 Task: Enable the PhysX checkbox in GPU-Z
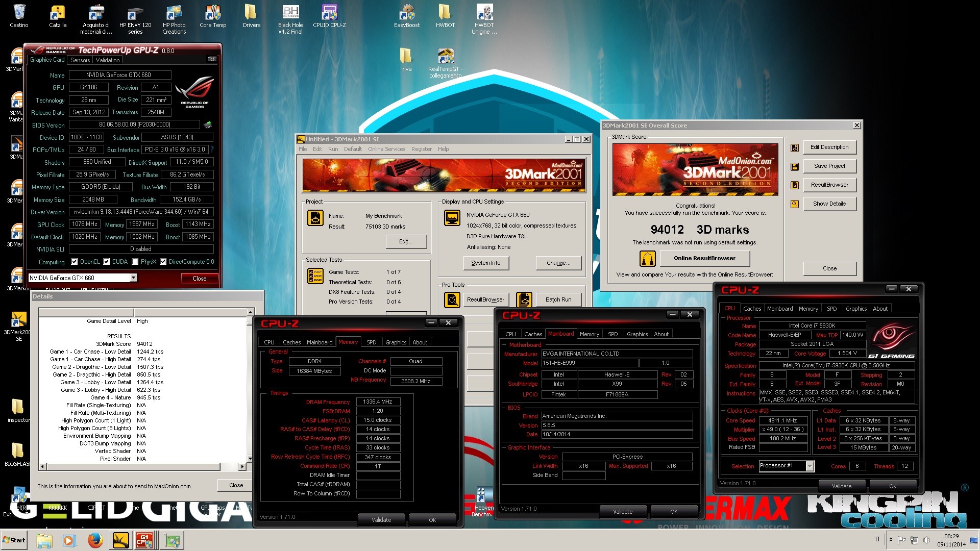tap(135, 262)
